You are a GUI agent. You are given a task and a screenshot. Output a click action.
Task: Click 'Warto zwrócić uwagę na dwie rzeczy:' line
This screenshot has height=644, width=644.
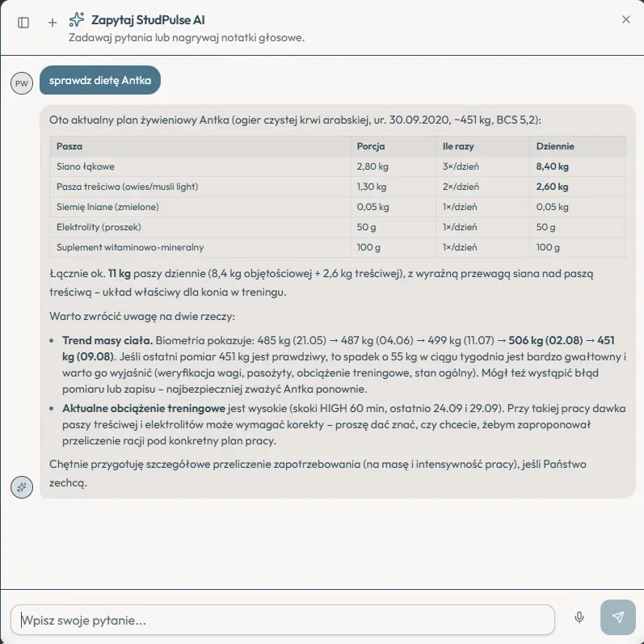[x=142, y=316]
